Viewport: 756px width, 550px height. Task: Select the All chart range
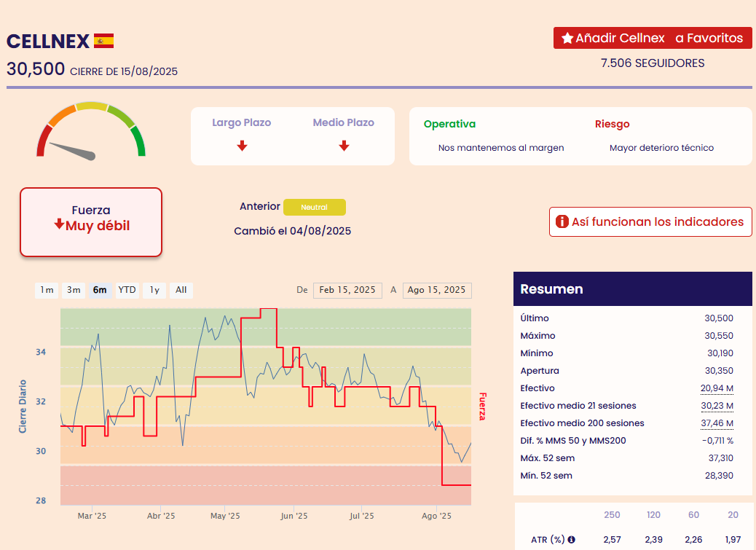pos(181,290)
